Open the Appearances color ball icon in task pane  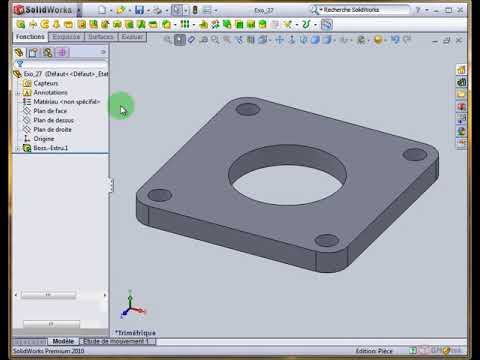(x=461, y=131)
